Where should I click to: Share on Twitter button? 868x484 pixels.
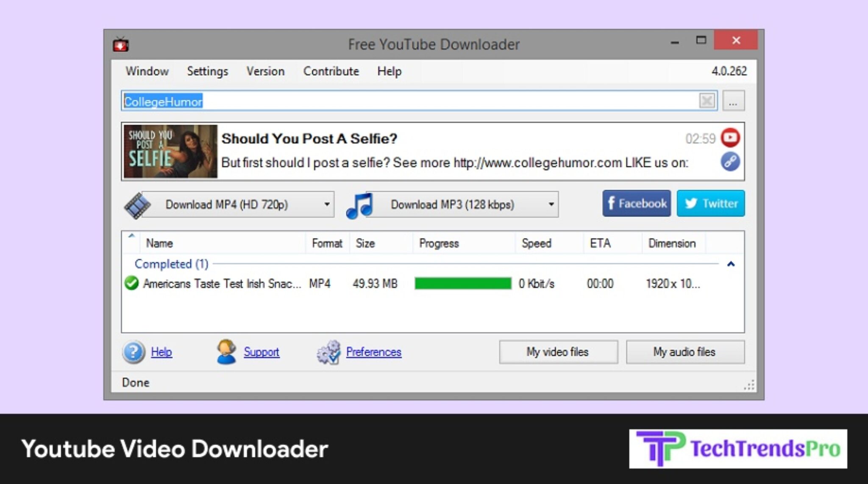[711, 204]
